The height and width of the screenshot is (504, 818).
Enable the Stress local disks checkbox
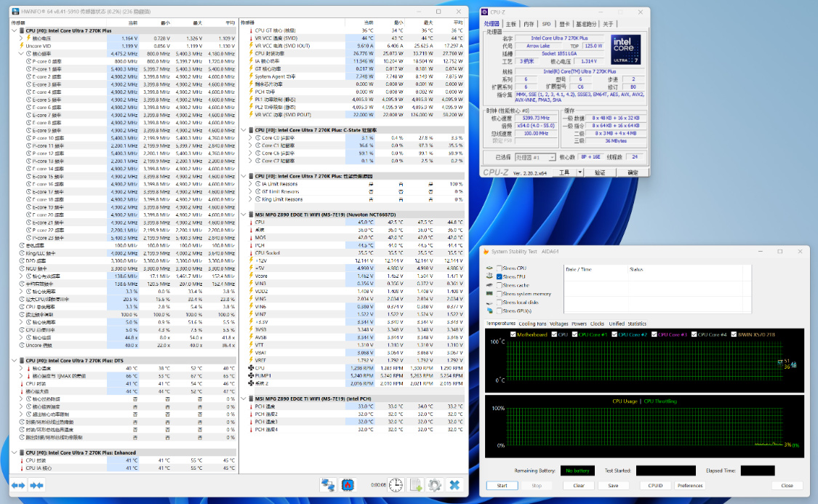500,303
